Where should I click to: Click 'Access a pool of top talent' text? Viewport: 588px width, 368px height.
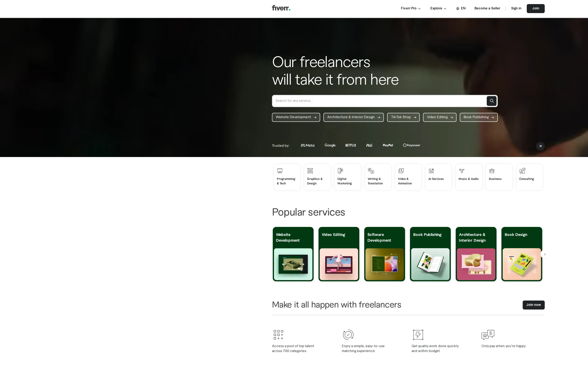293,346
